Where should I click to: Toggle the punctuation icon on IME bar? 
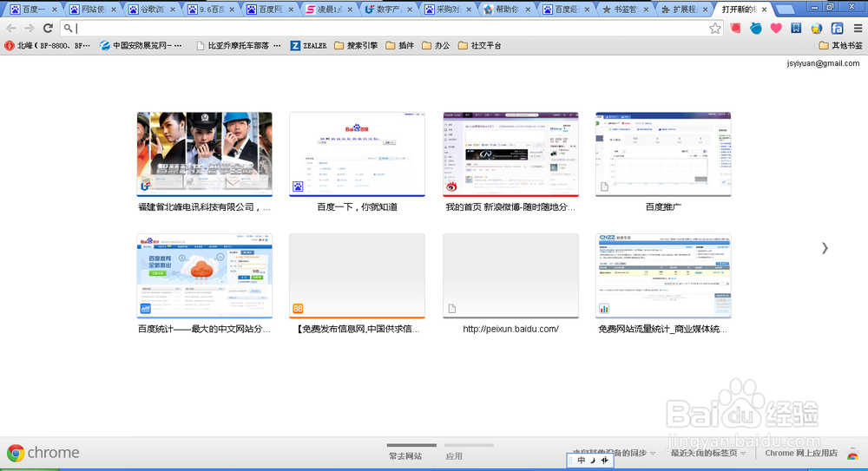[x=604, y=460]
